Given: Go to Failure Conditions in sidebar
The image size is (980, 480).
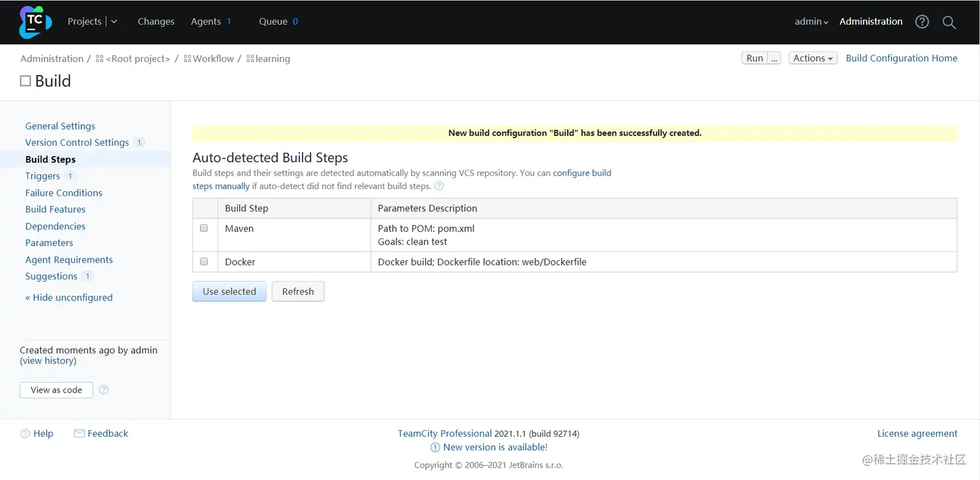Looking at the screenshot, I should [64, 193].
